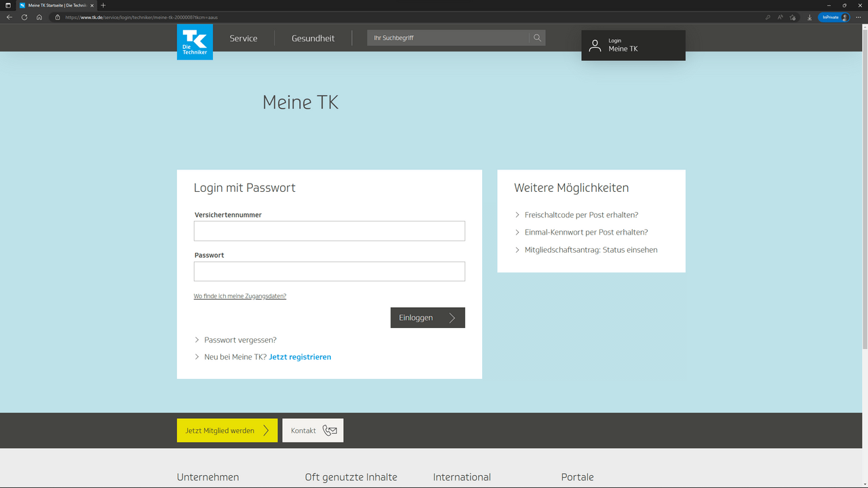Screen dimensions: 868x488
Task: Click the search magnifier icon
Action: [x=537, y=38]
